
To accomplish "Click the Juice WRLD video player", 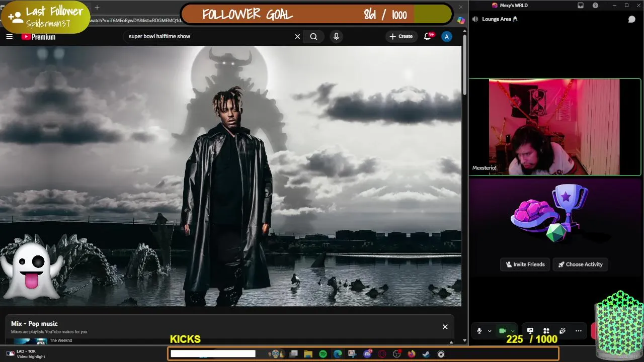I will [230, 176].
